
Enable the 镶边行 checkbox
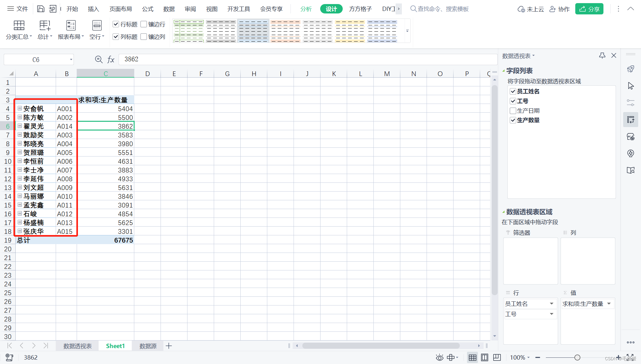pyautogui.click(x=144, y=24)
